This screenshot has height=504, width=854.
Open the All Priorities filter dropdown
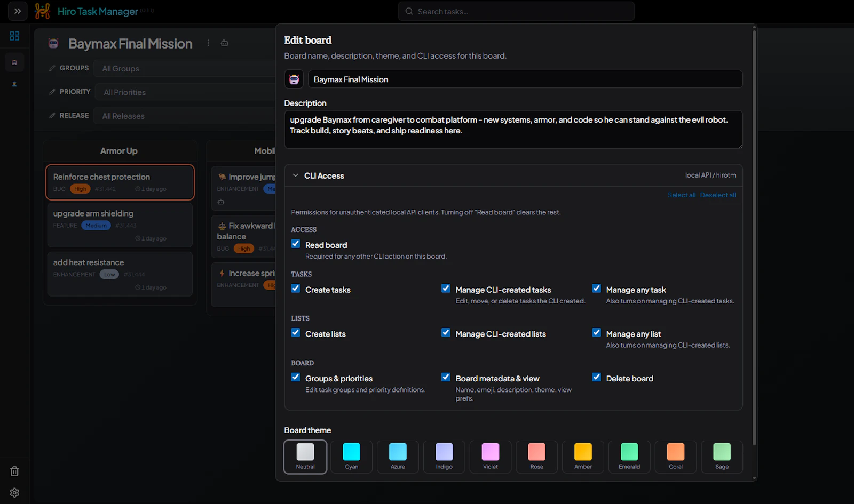point(186,92)
